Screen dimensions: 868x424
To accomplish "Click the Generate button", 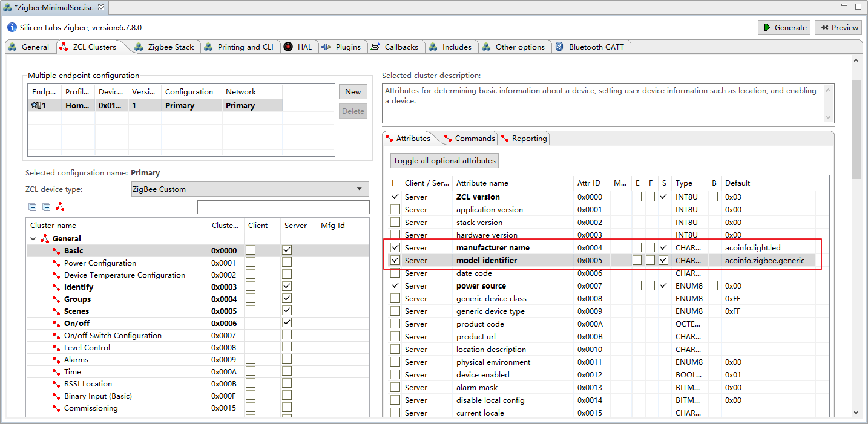I will (784, 27).
